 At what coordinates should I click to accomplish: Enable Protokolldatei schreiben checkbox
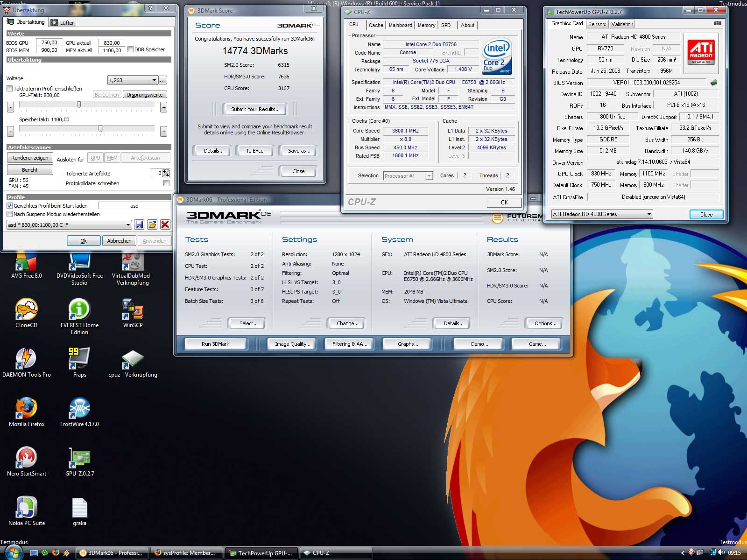[x=166, y=183]
